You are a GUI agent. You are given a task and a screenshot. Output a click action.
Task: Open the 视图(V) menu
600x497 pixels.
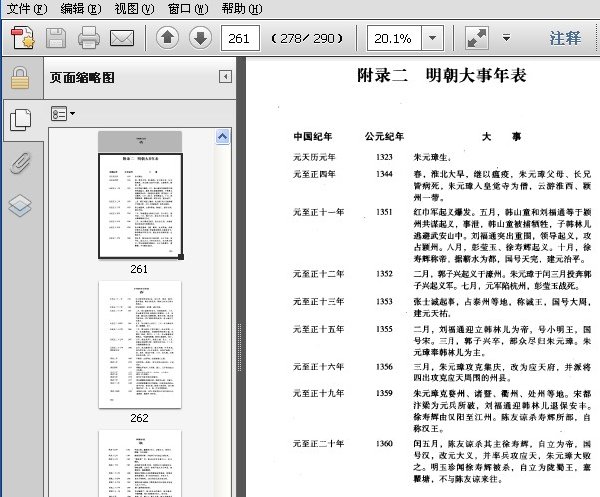(x=134, y=8)
